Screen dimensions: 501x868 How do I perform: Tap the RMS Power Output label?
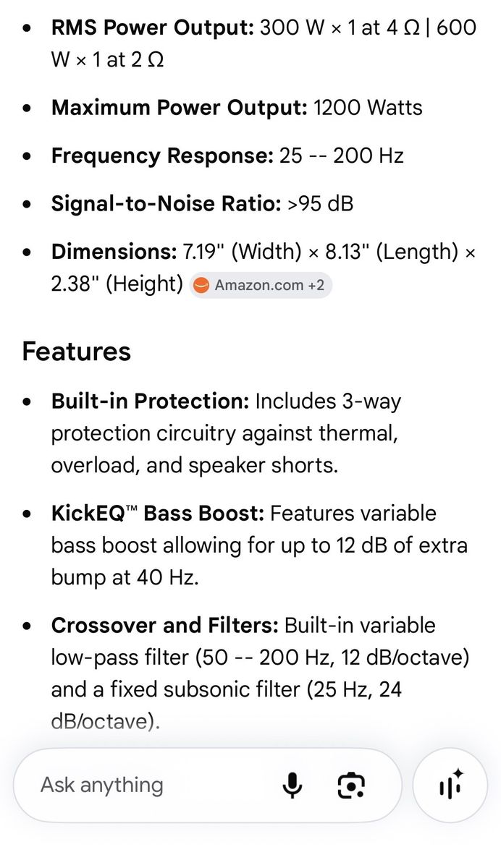pyautogui.click(x=152, y=28)
